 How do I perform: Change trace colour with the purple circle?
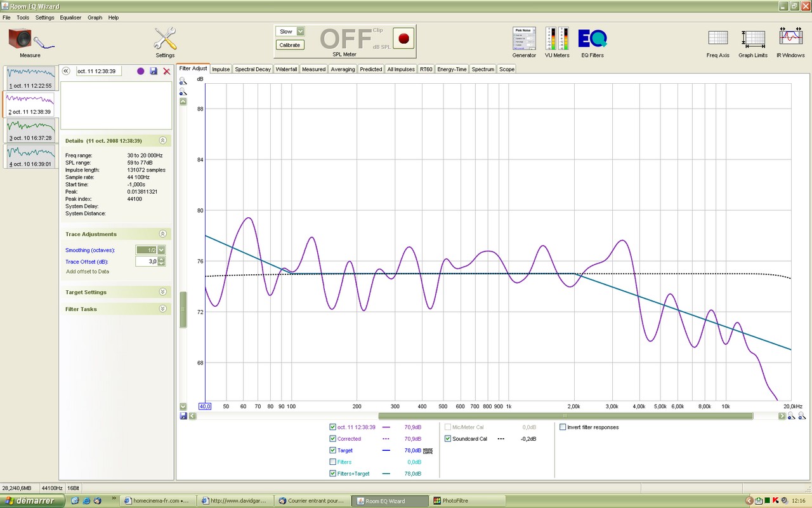point(141,71)
